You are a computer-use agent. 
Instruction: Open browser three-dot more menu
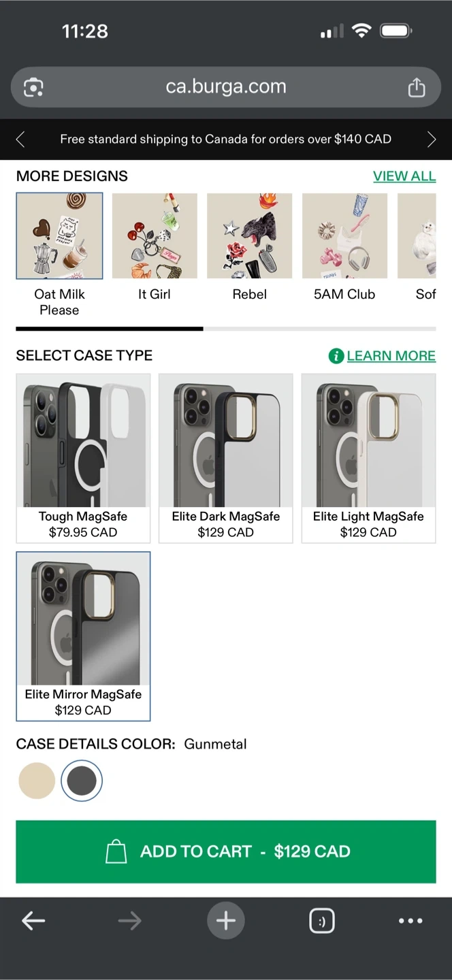click(x=410, y=921)
